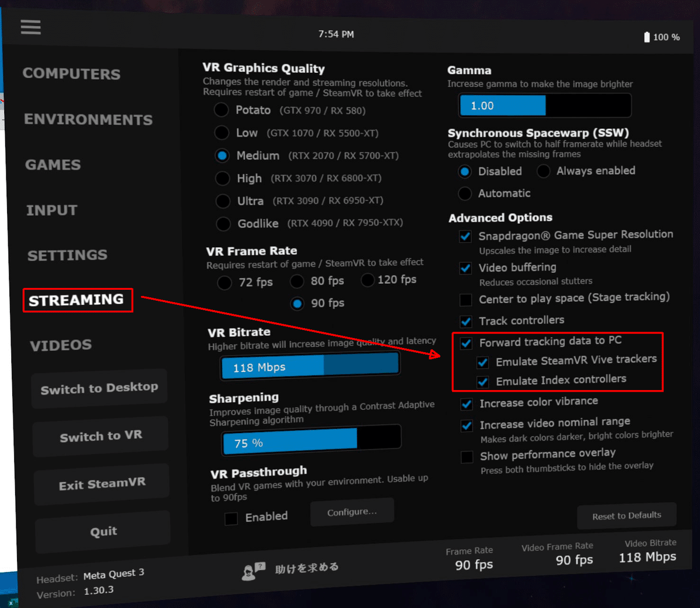Screen dimensions: 700x608
Task: Select Low graphics quality
Action: pyautogui.click(x=222, y=132)
